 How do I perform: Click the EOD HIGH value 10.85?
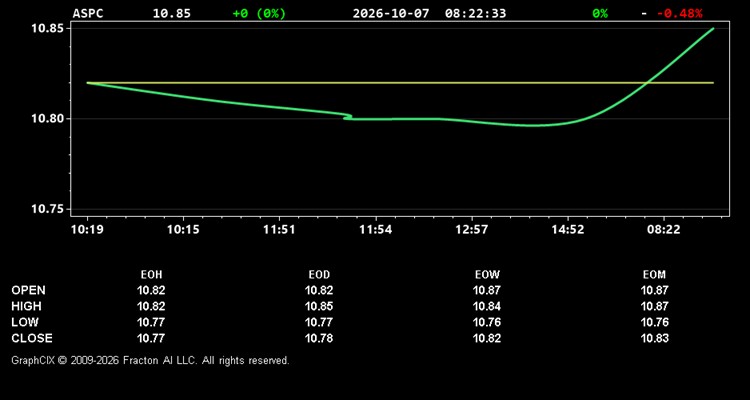(319, 306)
